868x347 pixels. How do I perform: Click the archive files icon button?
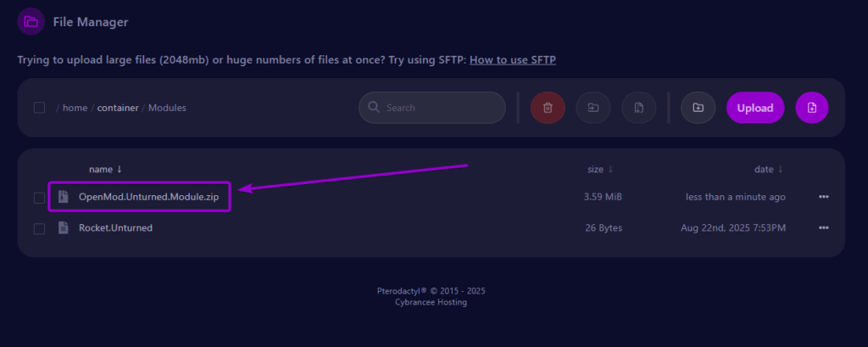(638, 108)
